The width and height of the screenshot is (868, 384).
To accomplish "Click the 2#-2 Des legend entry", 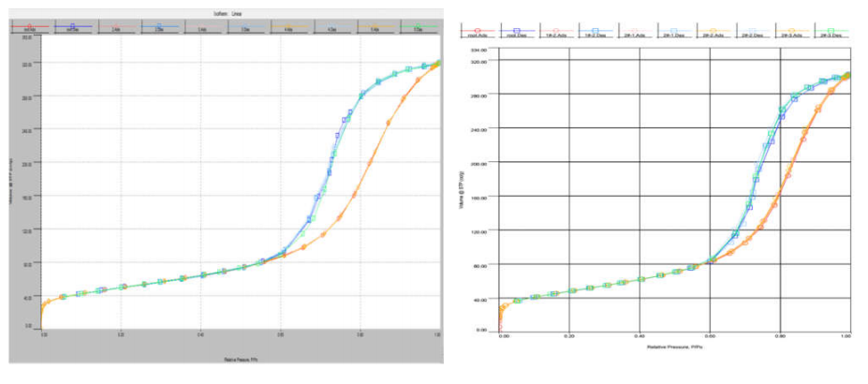I will (x=752, y=32).
